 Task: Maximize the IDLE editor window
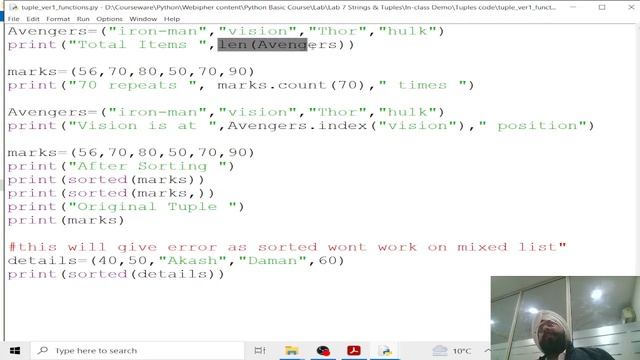point(602,7)
